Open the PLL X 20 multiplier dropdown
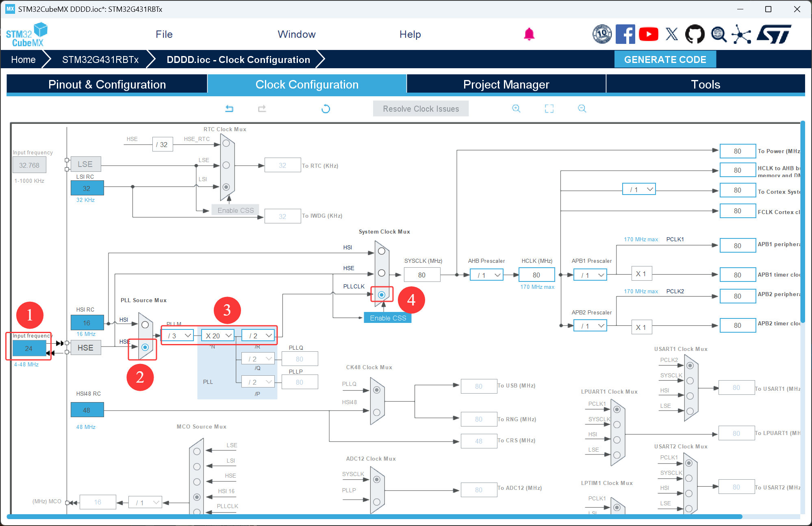The width and height of the screenshot is (812, 526). (x=218, y=336)
